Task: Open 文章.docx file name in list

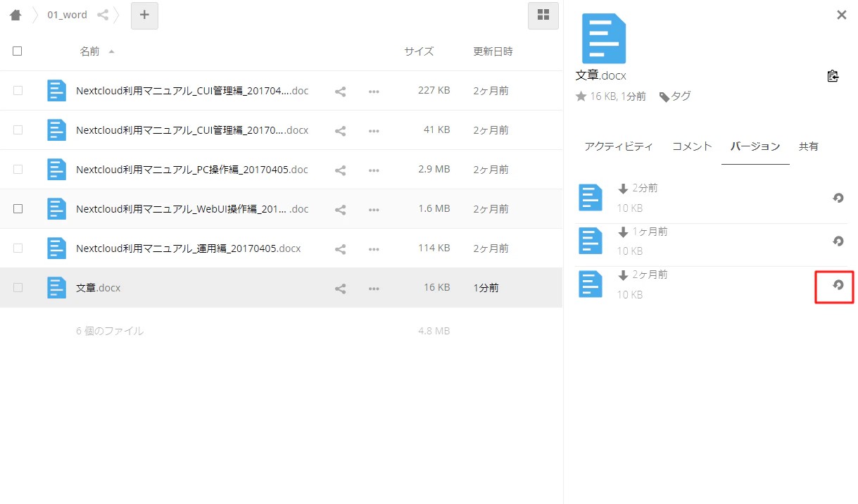Action: tap(98, 288)
